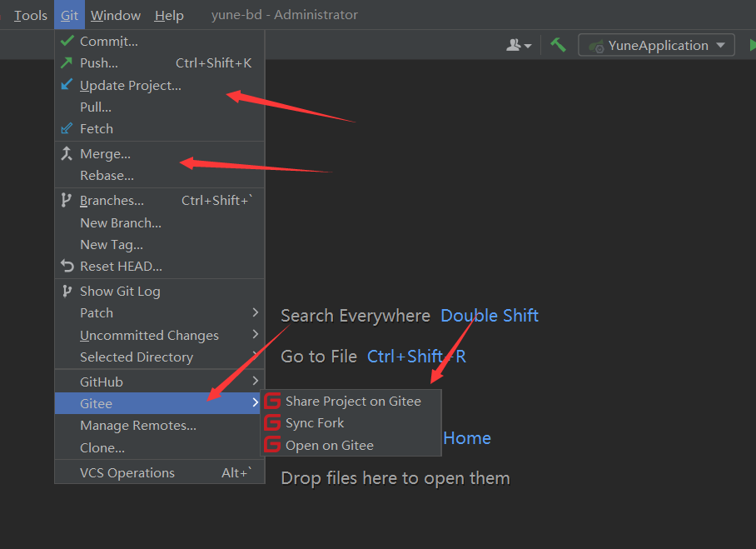Expand the Uncommitted Changes submenu
This screenshot has width=756, height=549.
point(256,334)
